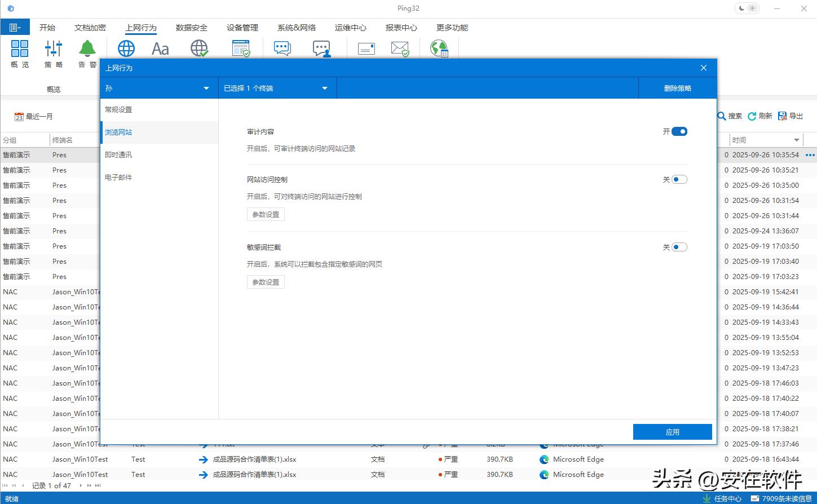This screenshot has width=817, height=504.
Task: Click the 应用 apply button
Action: (672, 432)
